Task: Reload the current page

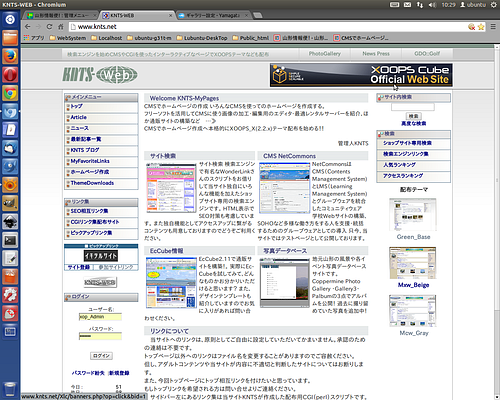Action: point(49,27)
